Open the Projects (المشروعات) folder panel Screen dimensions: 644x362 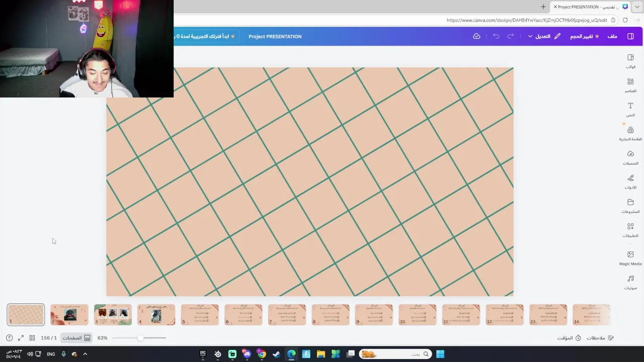pyautogui.click(x=630, y=206)
